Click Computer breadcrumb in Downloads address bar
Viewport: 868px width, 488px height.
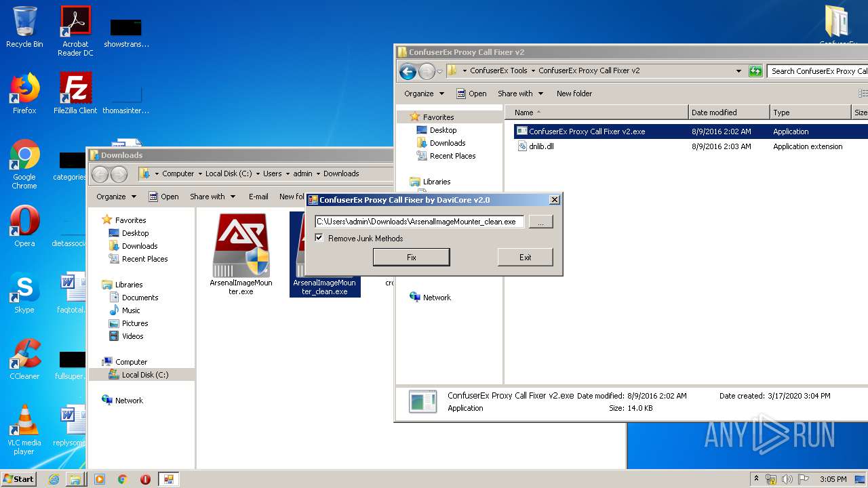click(x=178, y=174)
